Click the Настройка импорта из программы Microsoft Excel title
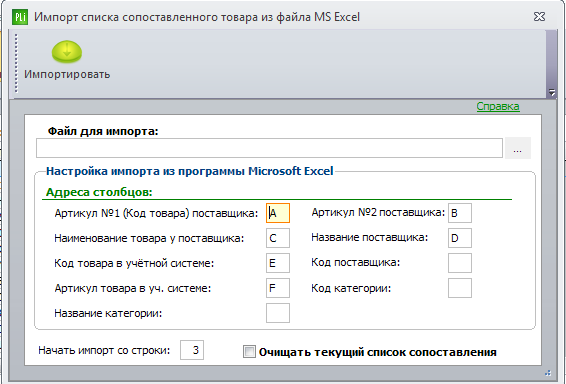Image resolution: width=566 pixels, height=384 pixels. click(190, 171)
